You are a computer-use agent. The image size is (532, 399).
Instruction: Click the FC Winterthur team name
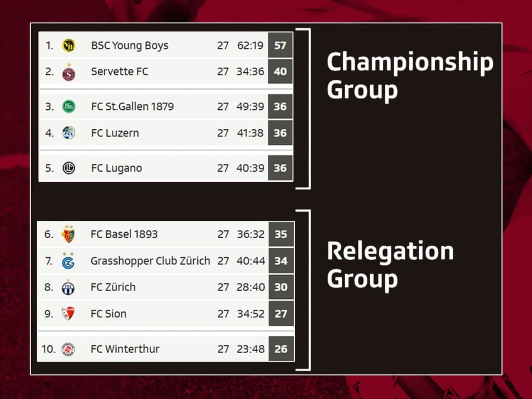pyautogui.click(x=125, y=349)
